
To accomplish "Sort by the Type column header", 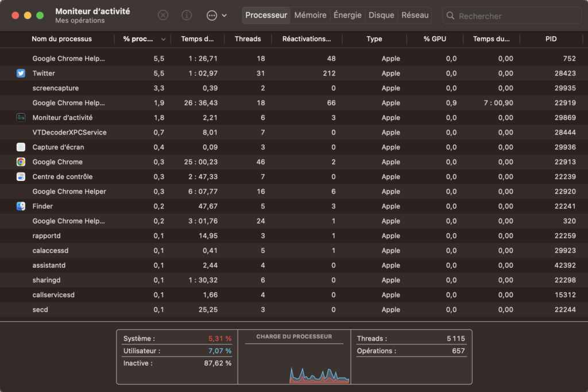I will pyautogui.click(x=374, y=39).
